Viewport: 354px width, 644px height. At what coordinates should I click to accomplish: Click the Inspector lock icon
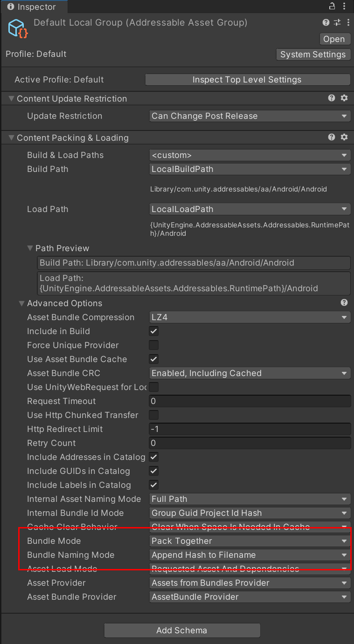pyautogui.click(x=332, y=7)
